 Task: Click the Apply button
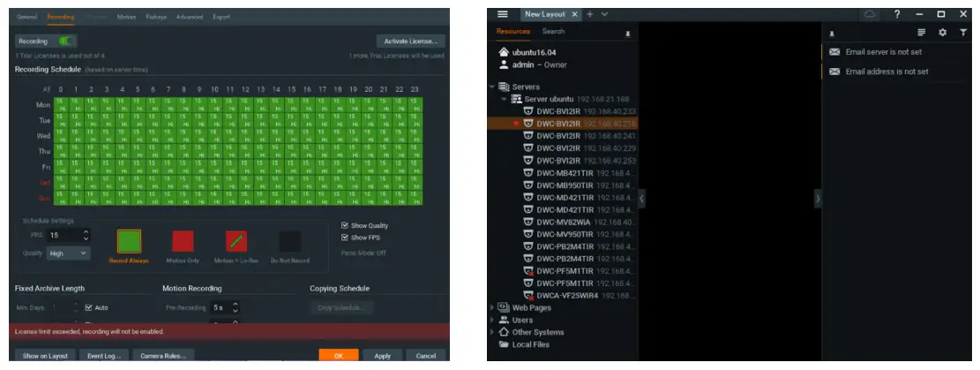point(383,356)
